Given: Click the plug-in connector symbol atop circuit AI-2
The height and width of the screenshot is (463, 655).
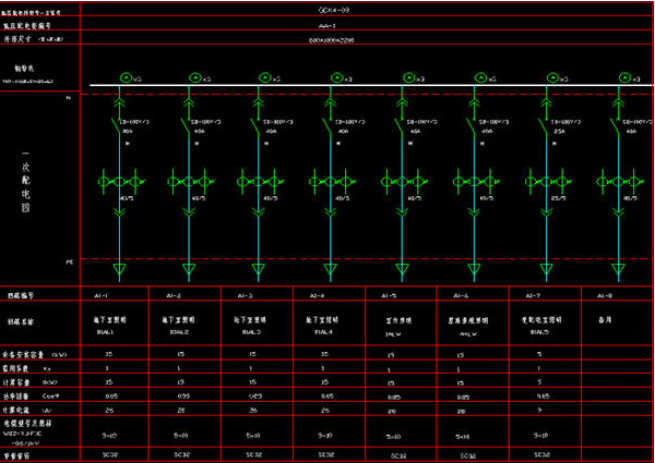Looking at the screenshot, I should (190, 98).
